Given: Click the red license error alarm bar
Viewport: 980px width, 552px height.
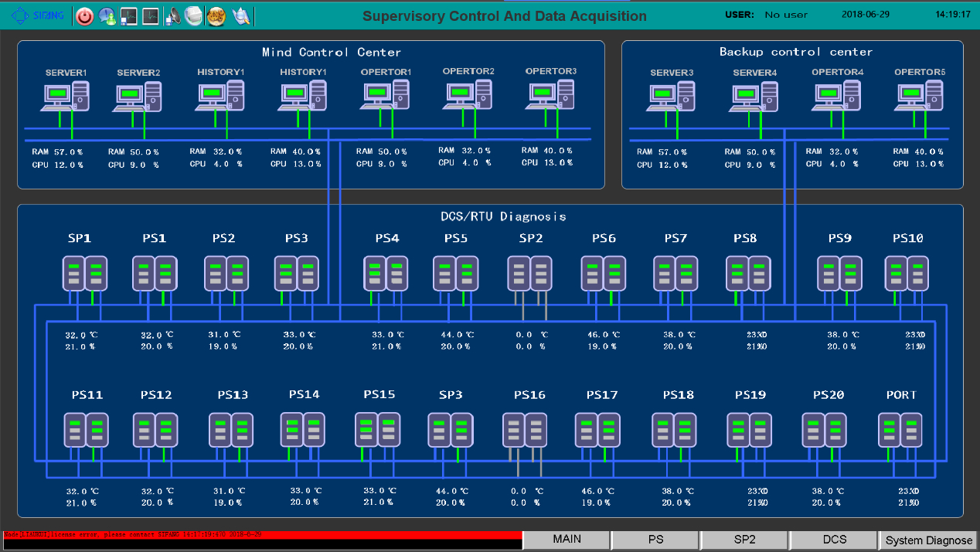Looking at the screenshot, I should click(x=263, y=534).
